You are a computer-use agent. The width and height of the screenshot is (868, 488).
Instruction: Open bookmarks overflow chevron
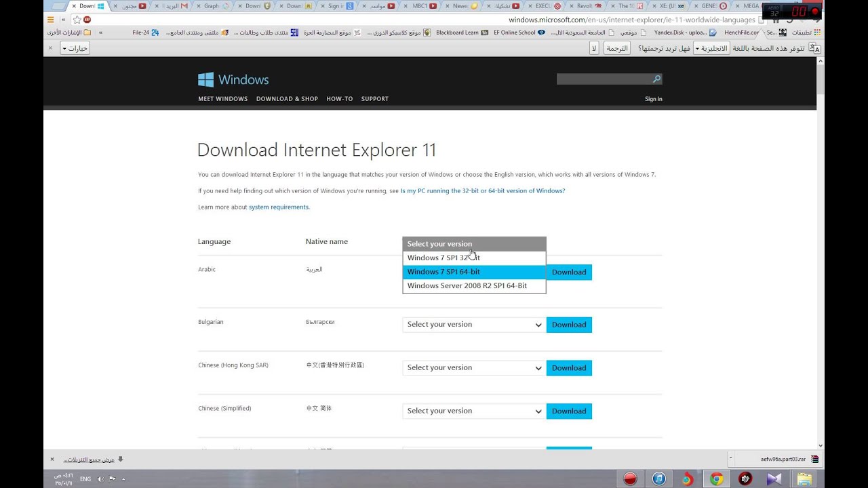[x=101, y=32]
